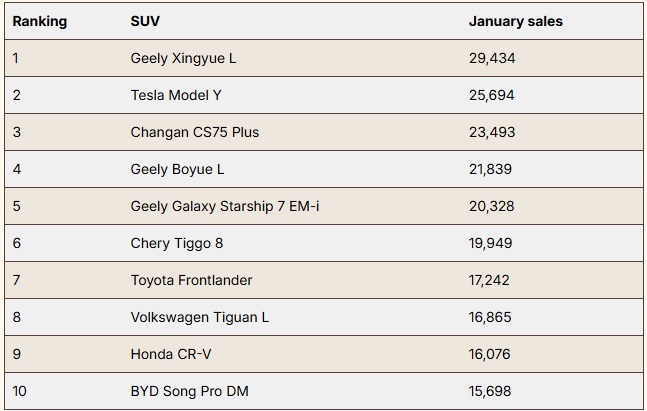Select the 17,242 sales cell
Screen dimensions: 647x411
pos(490,280)
